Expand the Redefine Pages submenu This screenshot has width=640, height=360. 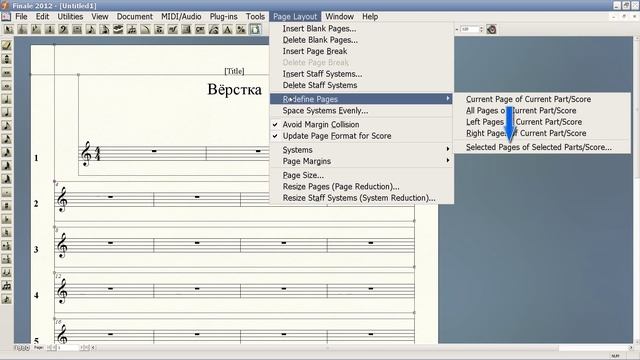(361, 99)
